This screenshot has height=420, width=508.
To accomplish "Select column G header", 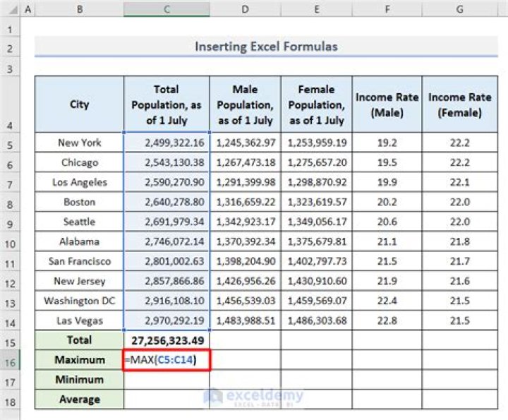I will click(460, 9).
